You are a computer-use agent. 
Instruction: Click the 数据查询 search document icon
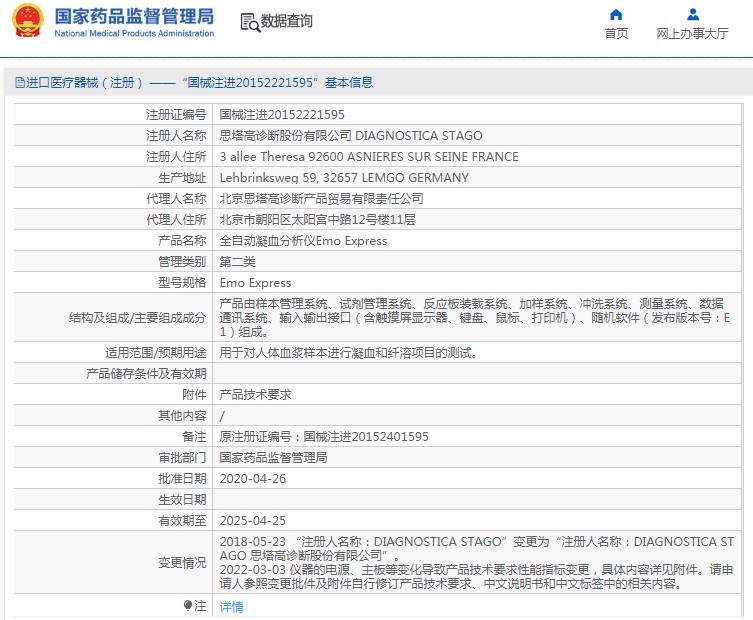pyautogui.click(x=250, y=23)
